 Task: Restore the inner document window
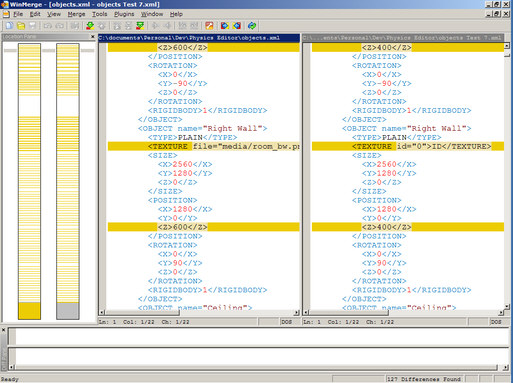click(x=497, y=14)
